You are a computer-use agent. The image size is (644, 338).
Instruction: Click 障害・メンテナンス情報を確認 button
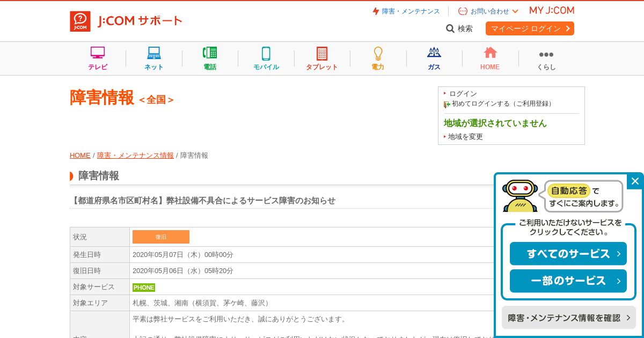click(569, 318)
